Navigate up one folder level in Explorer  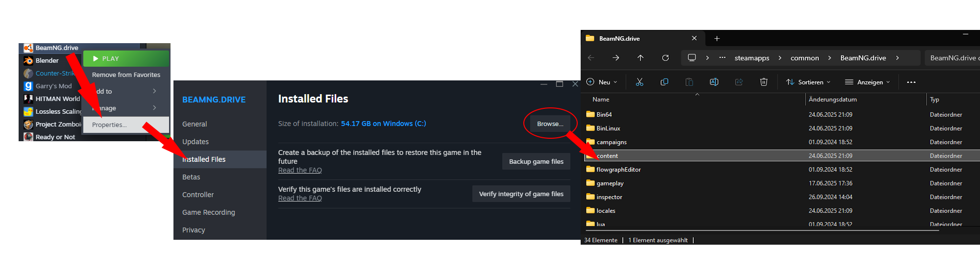(x=640, y=58)
